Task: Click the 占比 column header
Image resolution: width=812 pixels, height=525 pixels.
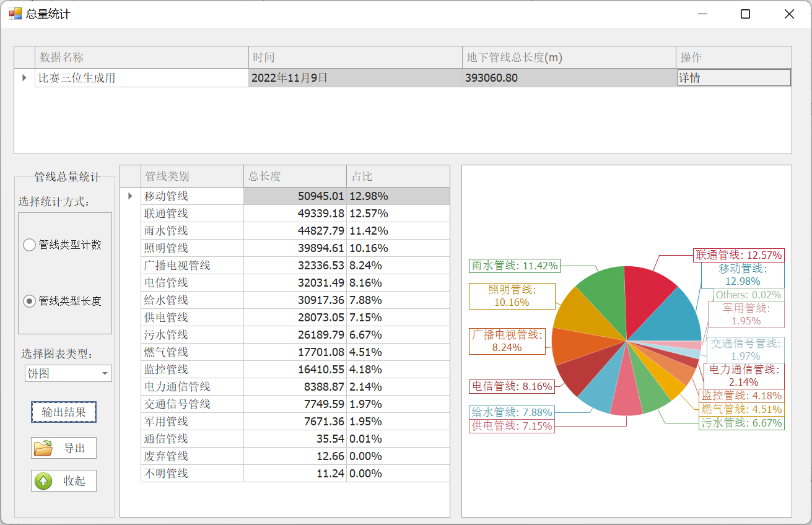Action: (398, 176)
